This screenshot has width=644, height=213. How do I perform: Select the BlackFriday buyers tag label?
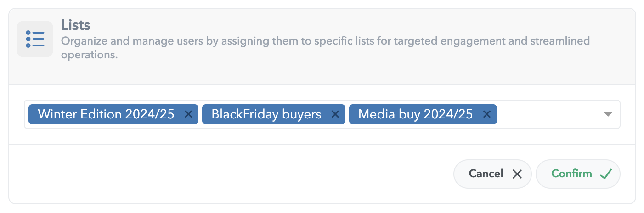(x=266, y=114)
